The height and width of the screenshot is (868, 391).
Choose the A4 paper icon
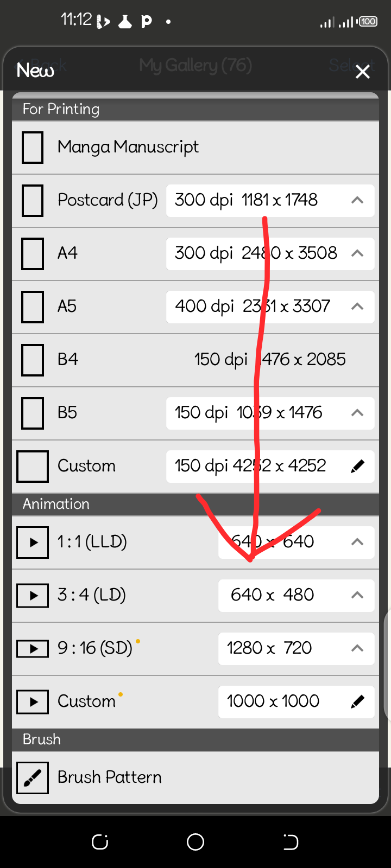33,253
